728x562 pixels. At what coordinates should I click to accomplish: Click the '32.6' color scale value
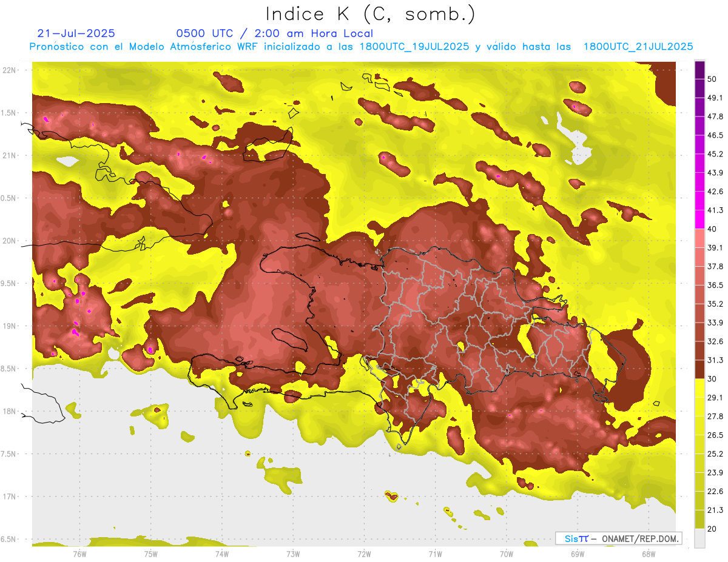click(x=715, y=341)
